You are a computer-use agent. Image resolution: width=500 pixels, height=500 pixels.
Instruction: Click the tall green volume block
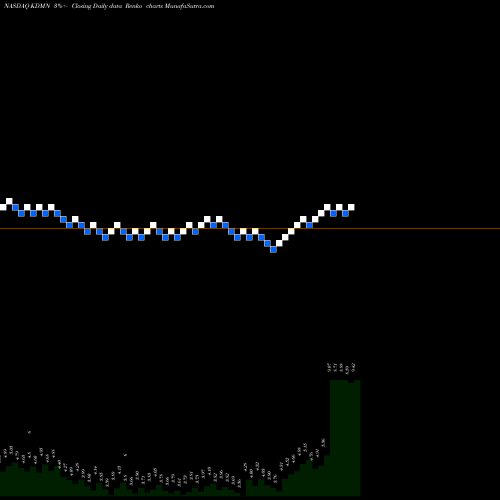point(345,438)
